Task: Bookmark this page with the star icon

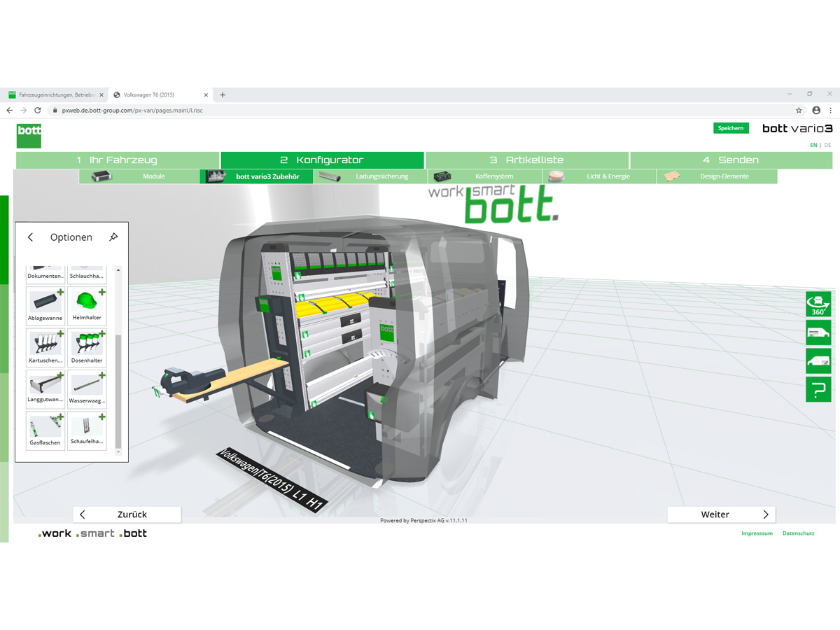Action: (x=799, y=110)
